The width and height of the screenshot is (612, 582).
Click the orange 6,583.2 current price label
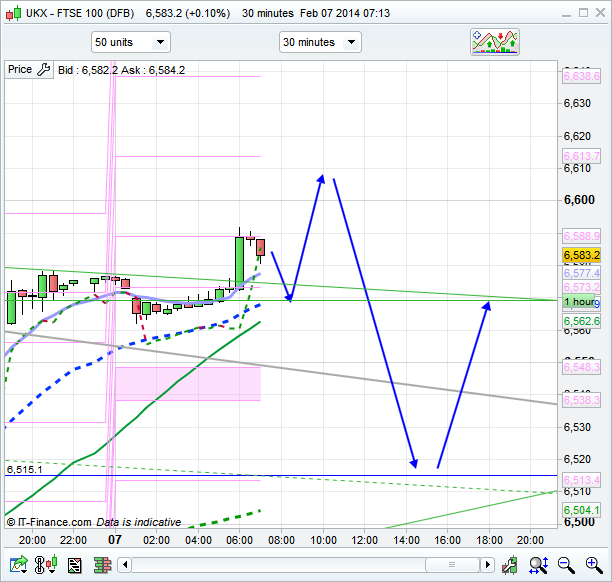tap(581, 255)
